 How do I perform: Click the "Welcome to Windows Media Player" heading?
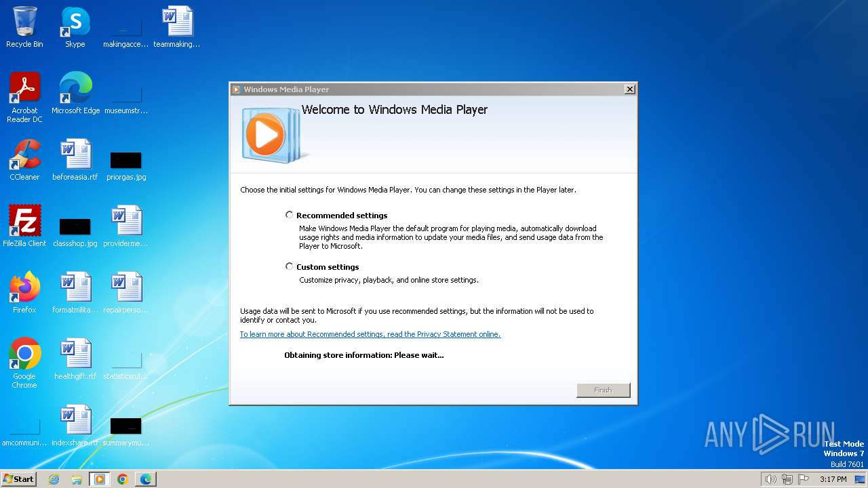pyautogui.click(x=395, y=110)
